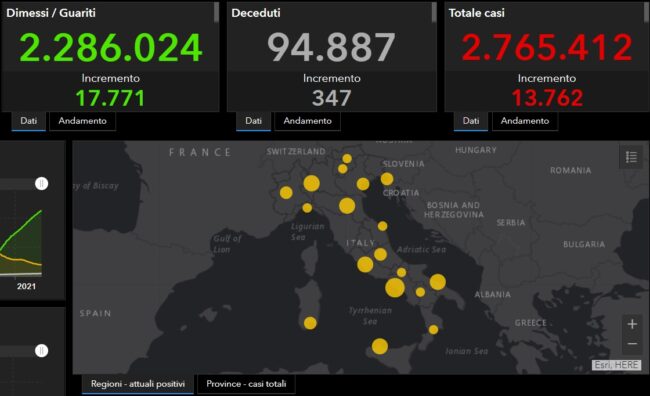Click the yellow marker over Calabria
Viewport: 650px width, 396px height.
tap(433, 330)
